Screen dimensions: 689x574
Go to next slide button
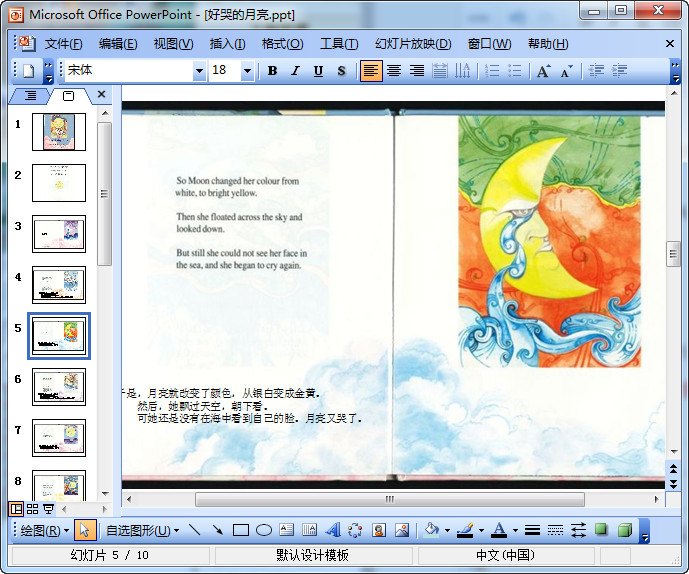(x=673, y=484)
